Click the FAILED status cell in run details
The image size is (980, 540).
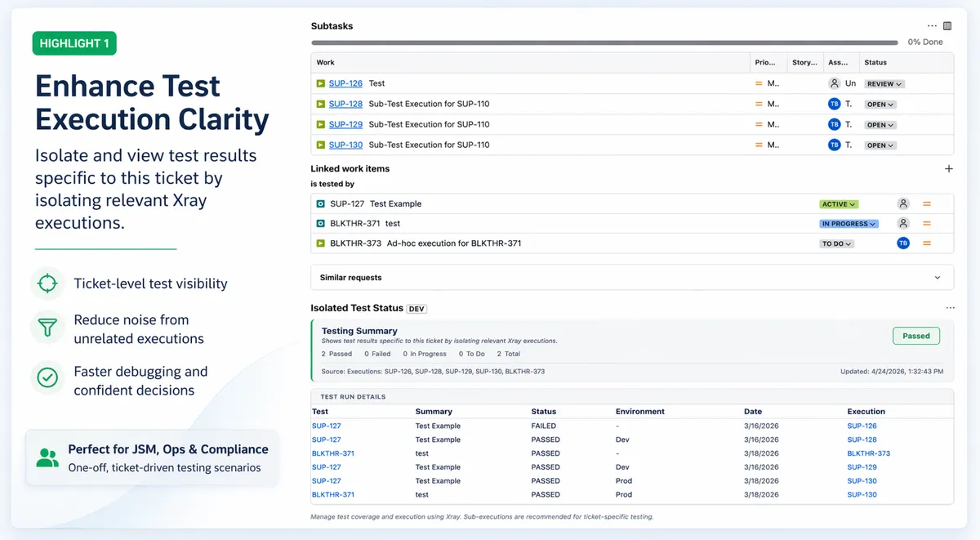[544, 426]
